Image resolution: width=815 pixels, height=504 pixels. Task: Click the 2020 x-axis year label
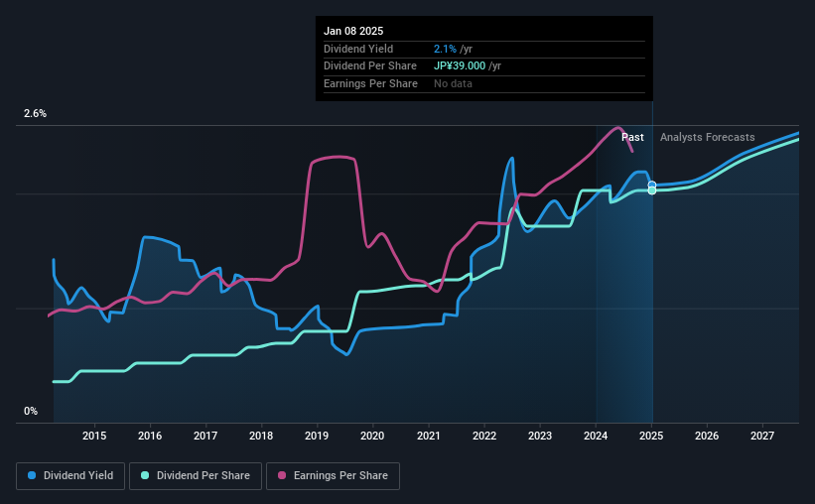coord(372,436)
